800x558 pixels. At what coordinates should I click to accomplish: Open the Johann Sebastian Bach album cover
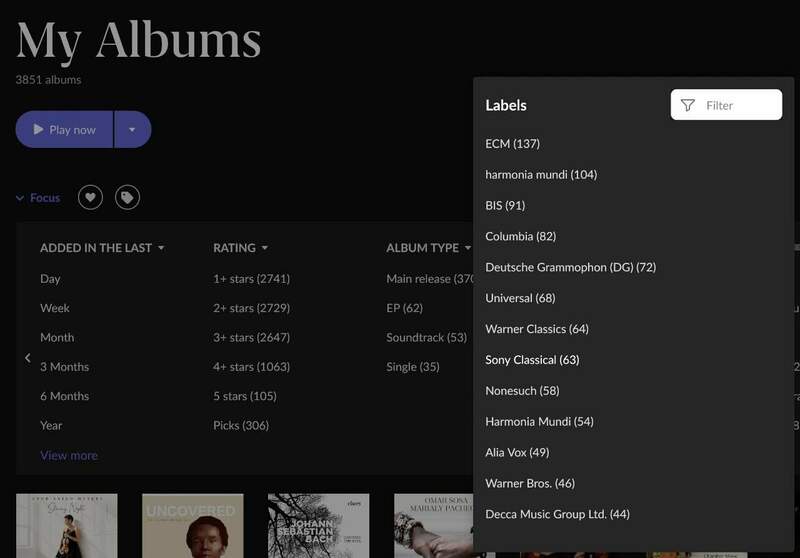point(318,525)
